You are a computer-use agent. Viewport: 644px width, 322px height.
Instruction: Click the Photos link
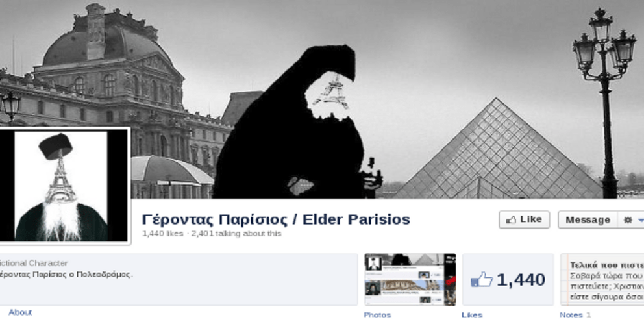(x=377, y=315)
